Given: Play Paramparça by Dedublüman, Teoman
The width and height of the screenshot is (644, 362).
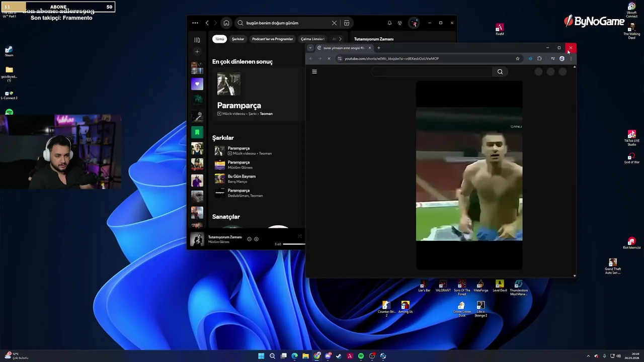Looking at the screenshot, I should coord(259,193).
